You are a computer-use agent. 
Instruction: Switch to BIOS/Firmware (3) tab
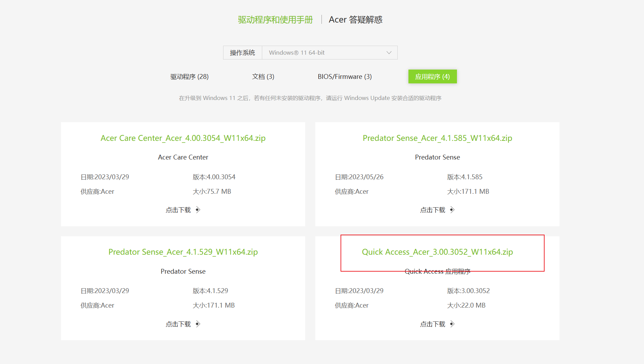345,76
